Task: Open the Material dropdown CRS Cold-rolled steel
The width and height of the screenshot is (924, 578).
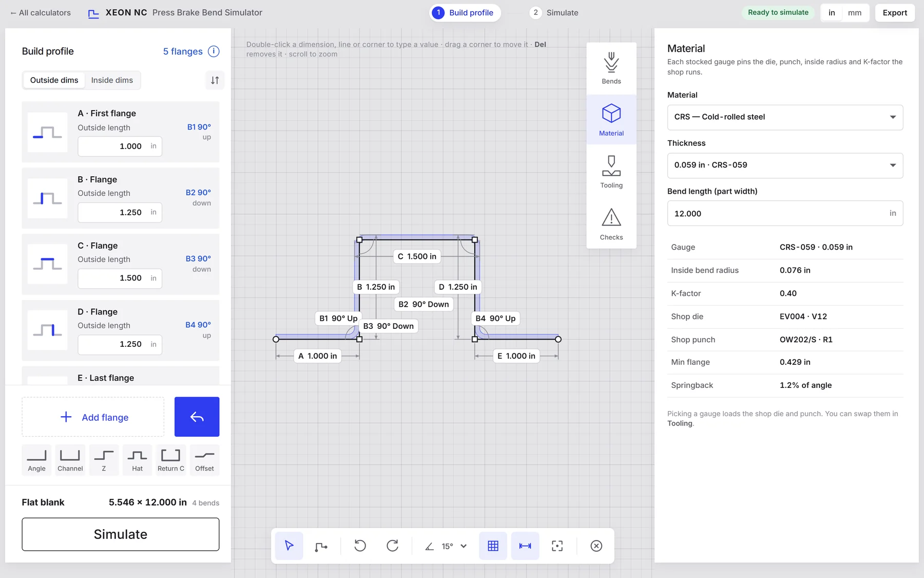Action: 785,117
